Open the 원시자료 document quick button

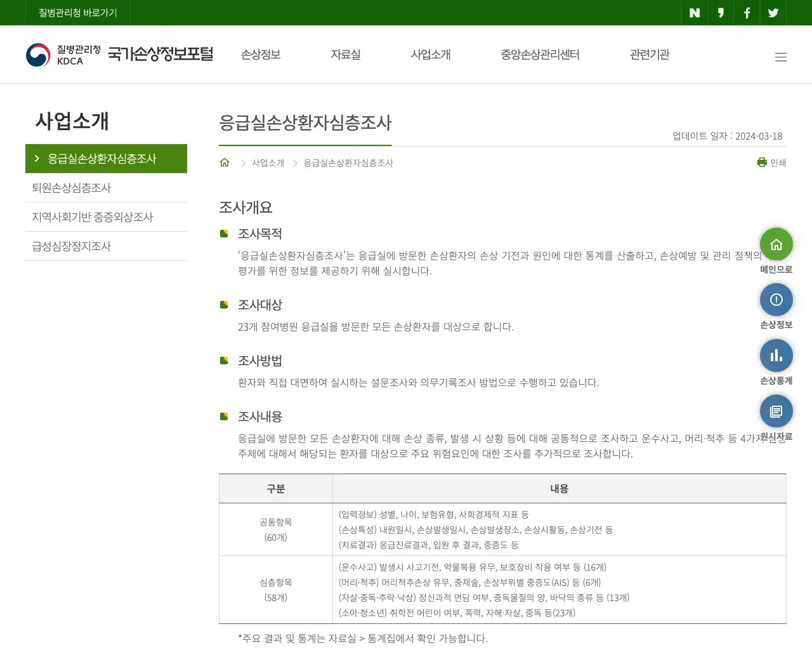(776, 411)
